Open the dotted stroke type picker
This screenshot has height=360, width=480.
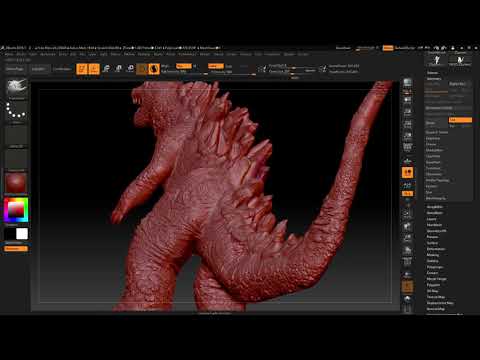tap(16, 111)
